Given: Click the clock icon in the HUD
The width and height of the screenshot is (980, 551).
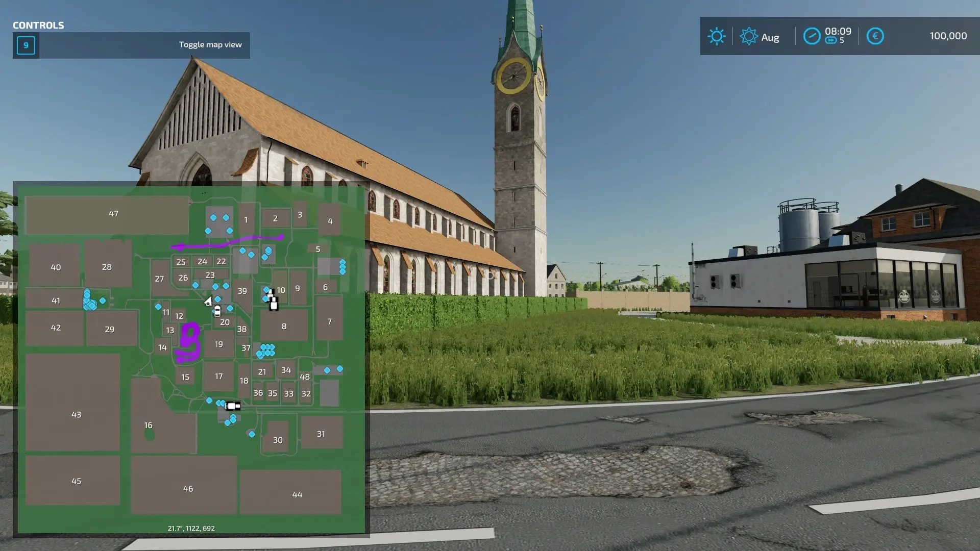Looking at the screenshot, I should click(812, 36).
